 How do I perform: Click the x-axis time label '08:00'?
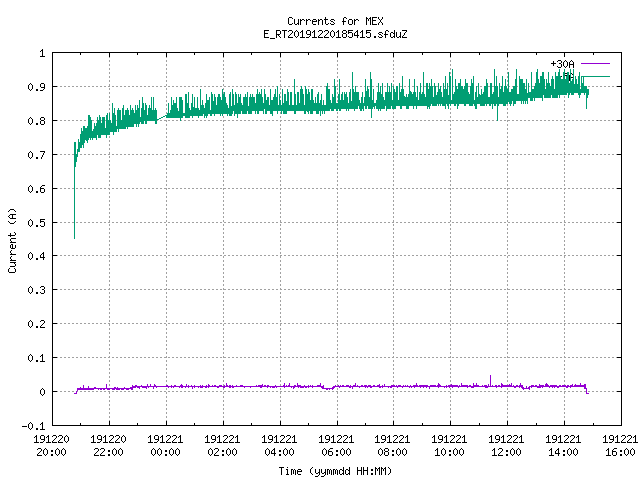click(392, 452)
